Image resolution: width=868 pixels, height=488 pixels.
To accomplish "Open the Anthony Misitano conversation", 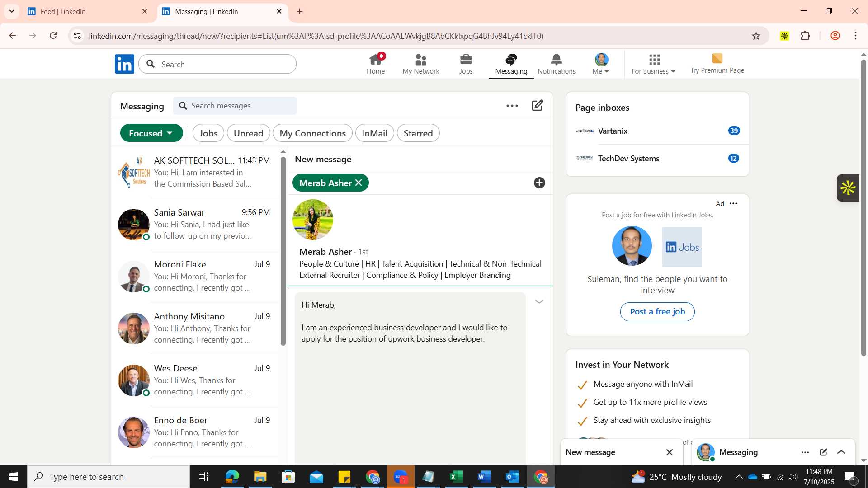I will click(x=195, y=328).
